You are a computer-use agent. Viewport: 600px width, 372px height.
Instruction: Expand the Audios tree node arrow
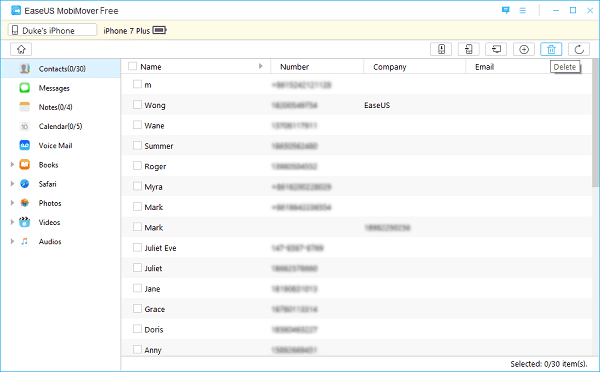(12, 241)
